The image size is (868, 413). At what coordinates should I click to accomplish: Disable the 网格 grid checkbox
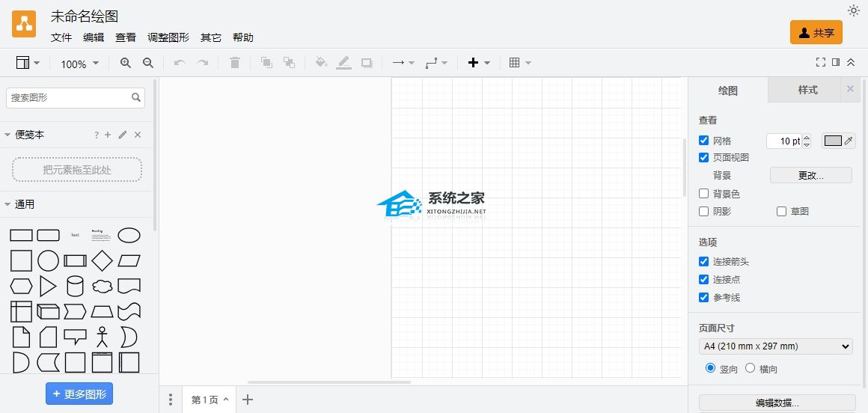coord(703,141)
